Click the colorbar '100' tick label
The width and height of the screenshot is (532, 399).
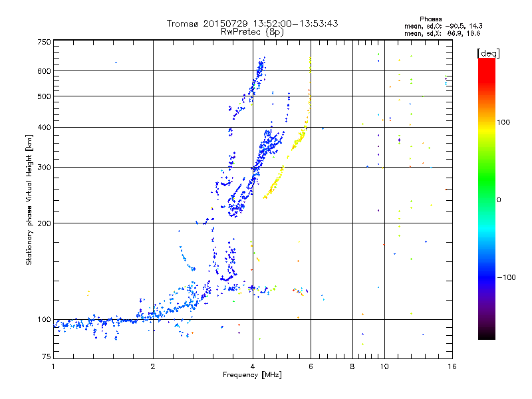(x=503, y=122)
